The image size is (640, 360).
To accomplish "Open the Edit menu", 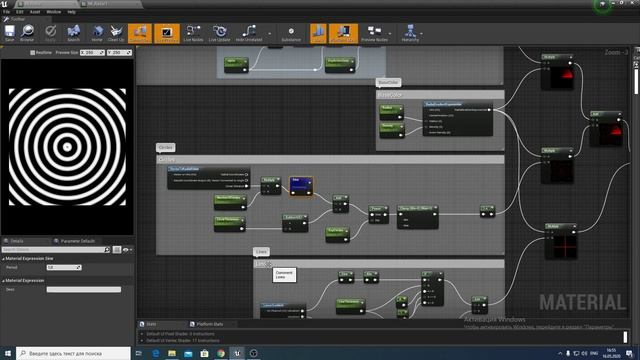I will (20, 12).
